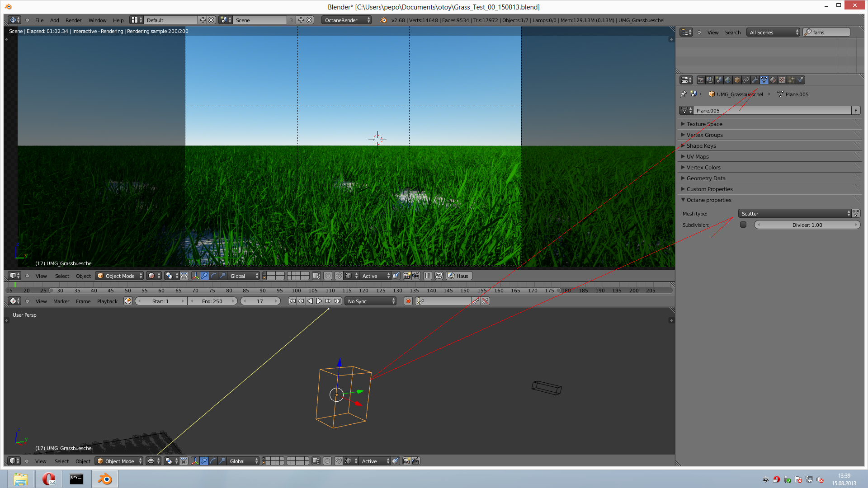Open the Material properties tab (sphere icon)
This screenshot has width=868, height=488.
tap(773, 80)
